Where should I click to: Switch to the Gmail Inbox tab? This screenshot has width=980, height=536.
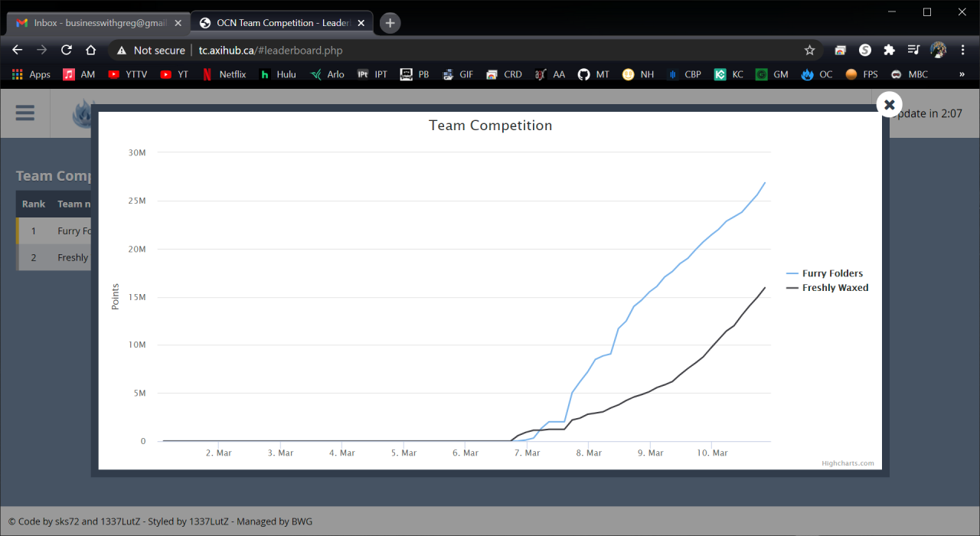(99, 23)
